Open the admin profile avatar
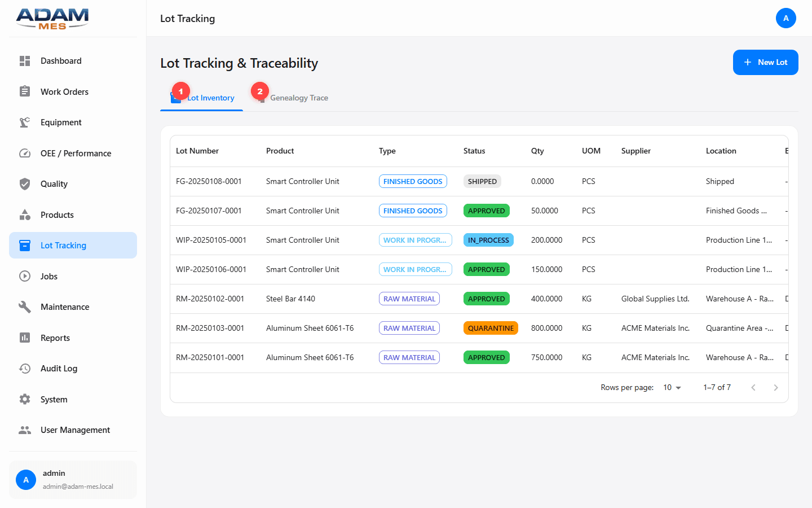The width and height of the screenshot is (812, 508). coord(786,18)
